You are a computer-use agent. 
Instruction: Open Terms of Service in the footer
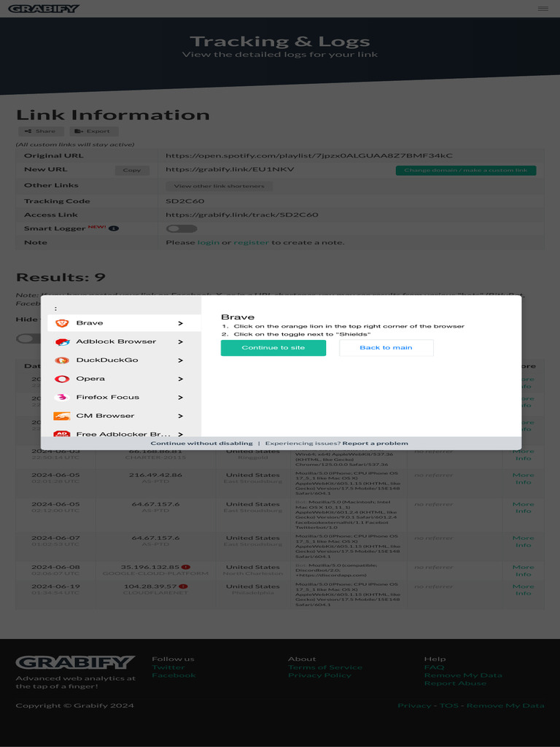tap(325, 667)
